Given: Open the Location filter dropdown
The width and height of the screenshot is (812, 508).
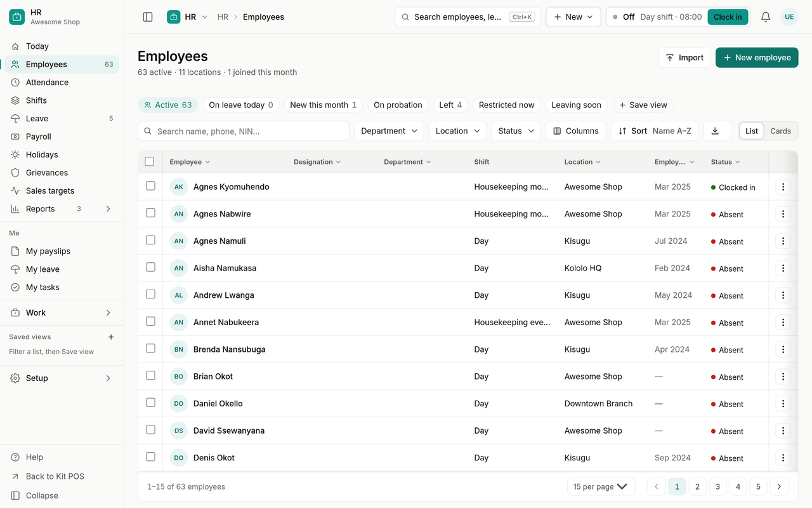Looking at the screenshot, I should pyautogui.click(x=457, y=131).
